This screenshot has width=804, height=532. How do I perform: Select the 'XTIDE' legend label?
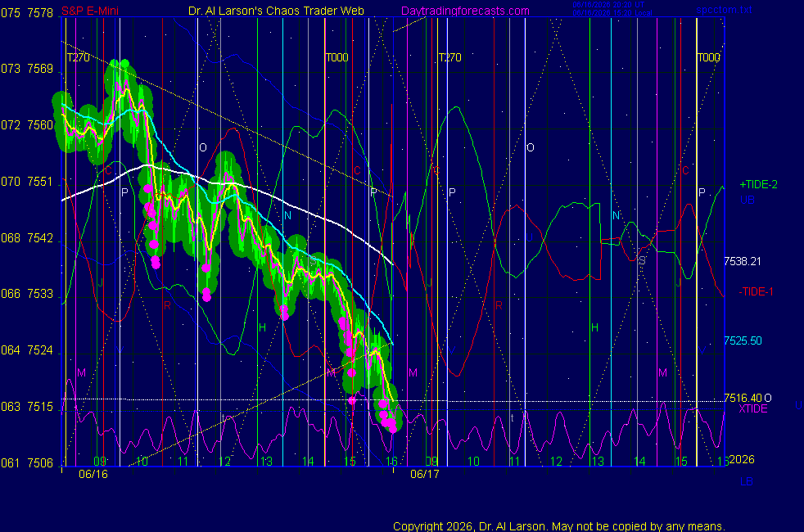tap(752, 409)
